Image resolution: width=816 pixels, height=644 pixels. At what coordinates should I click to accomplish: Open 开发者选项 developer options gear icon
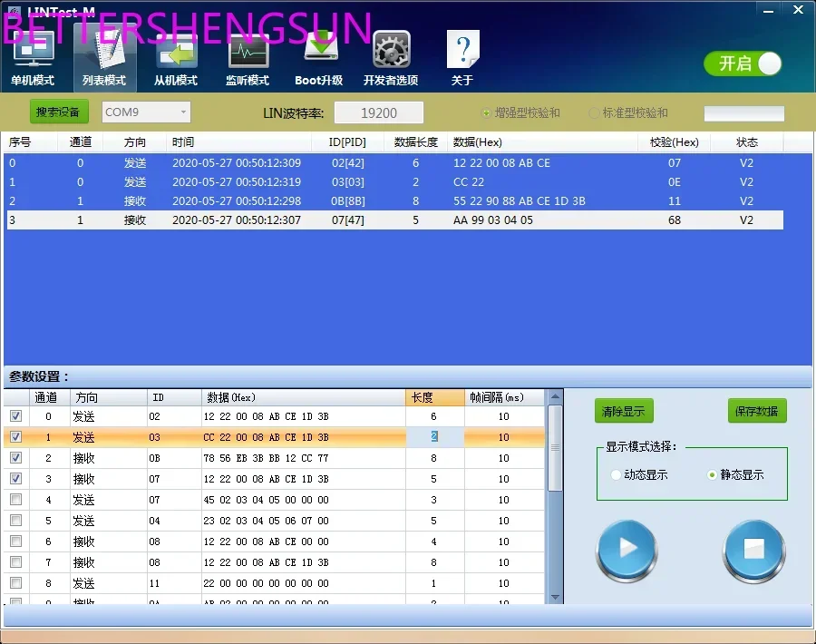coord(392,50)
